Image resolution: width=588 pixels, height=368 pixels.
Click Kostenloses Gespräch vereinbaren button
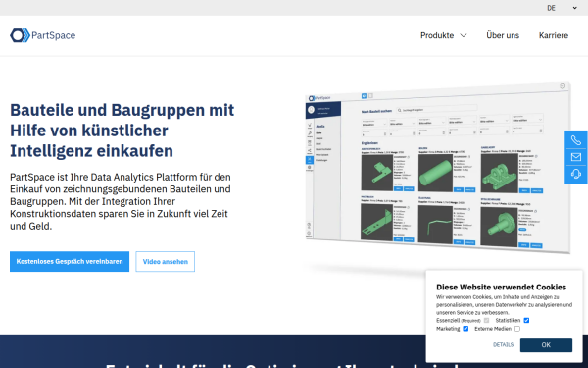pos(70,261)
